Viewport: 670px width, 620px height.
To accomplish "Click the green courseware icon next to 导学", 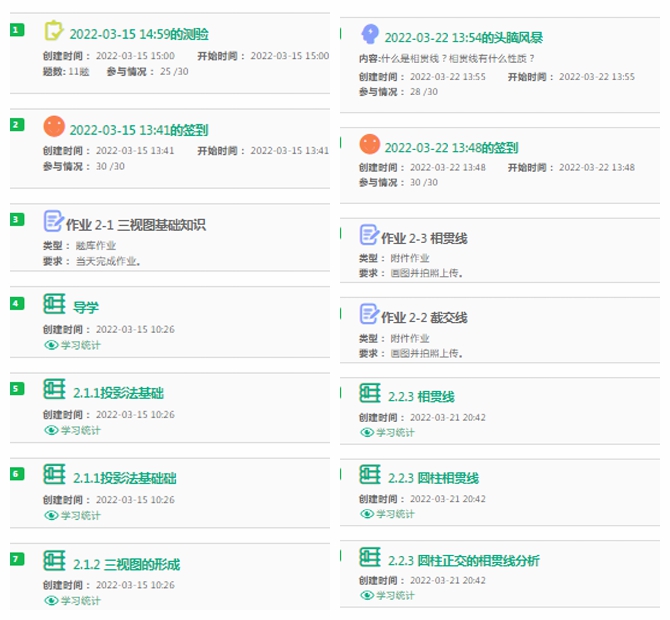I will point(54,303).
